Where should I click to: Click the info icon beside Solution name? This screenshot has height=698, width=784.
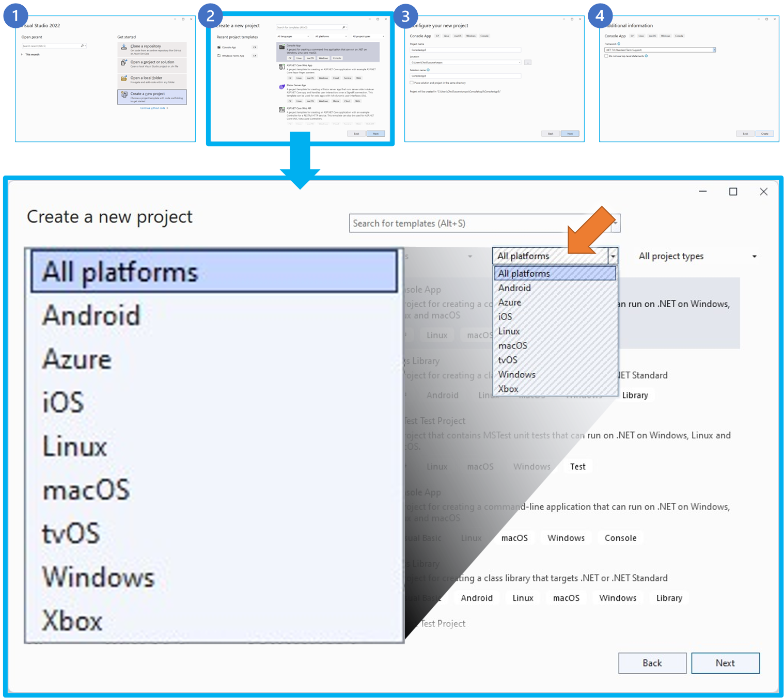tap(428, 70)
